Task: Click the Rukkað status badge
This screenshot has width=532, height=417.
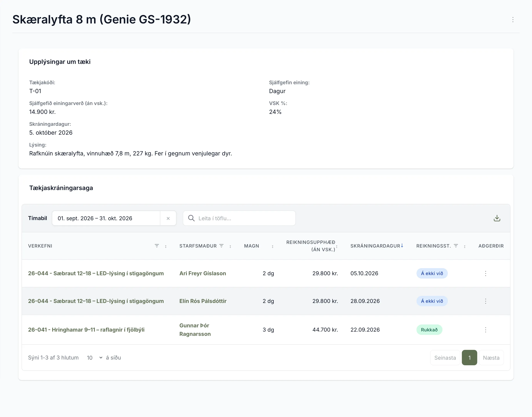Action: click(429, 330)
